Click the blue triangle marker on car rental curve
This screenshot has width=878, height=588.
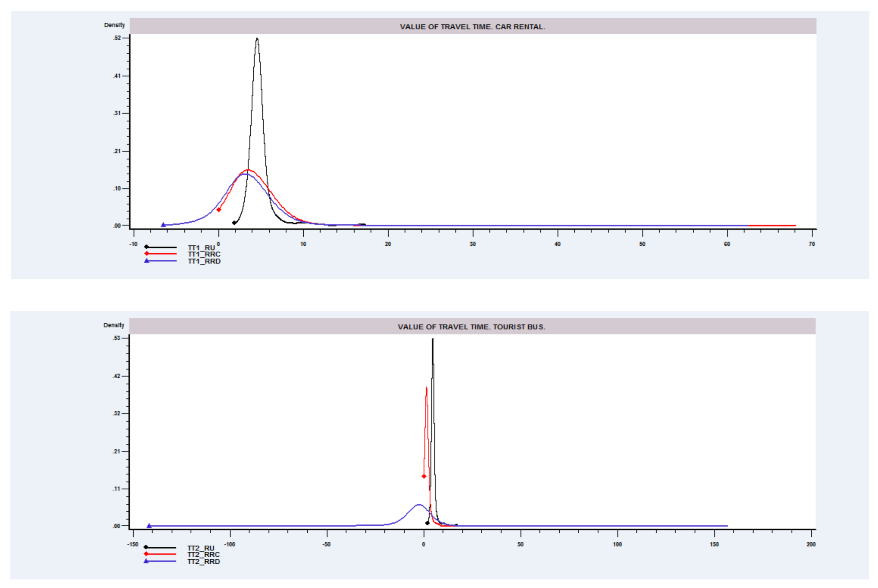pyautogui.click(x=163, y=225)
